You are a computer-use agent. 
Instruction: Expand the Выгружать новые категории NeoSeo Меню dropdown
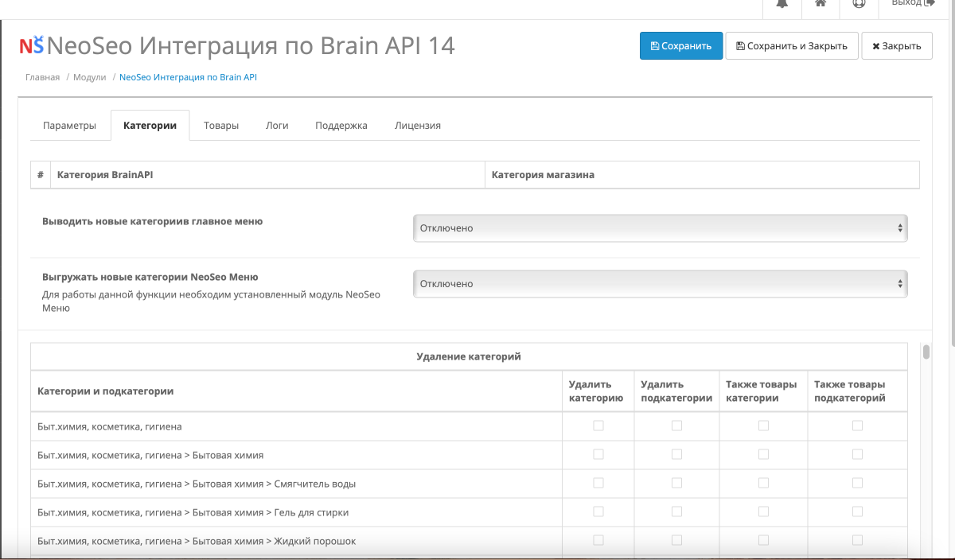click(x=661, y=284)
